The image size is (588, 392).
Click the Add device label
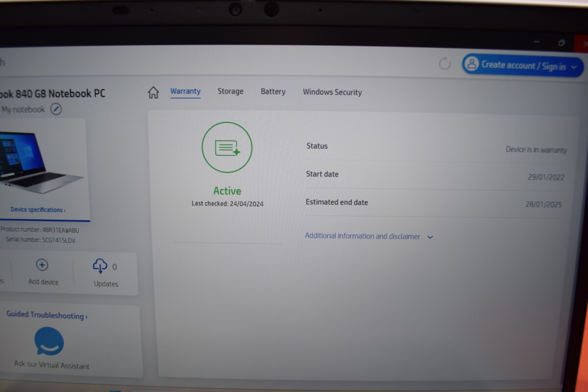[x=43, y=282]
